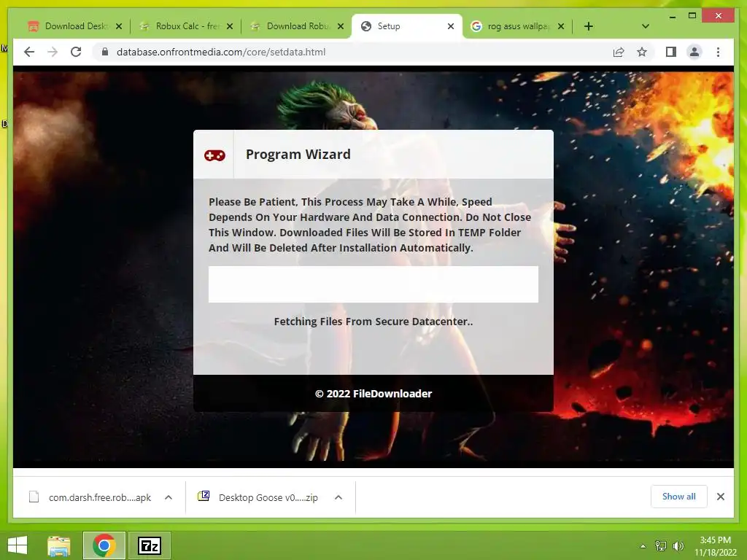Switch to the Robux Calc tab
The width and height of the screenshot is (747, 560).
pyautogui.click(x=186, y=26)
